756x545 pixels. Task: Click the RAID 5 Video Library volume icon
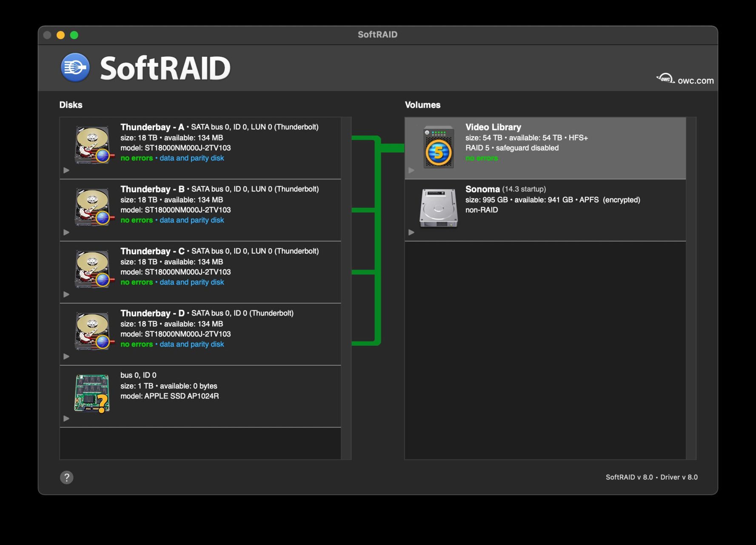438,147
